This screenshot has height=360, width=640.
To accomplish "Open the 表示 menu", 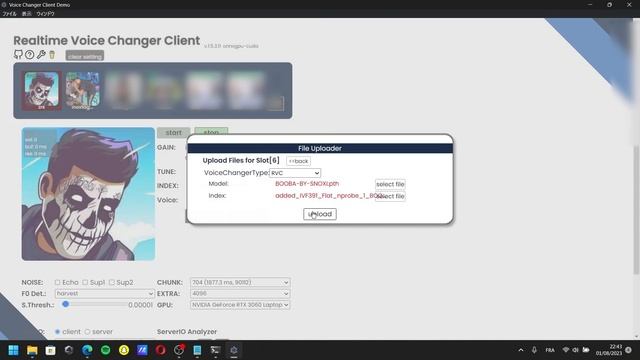I will point(27,14).
